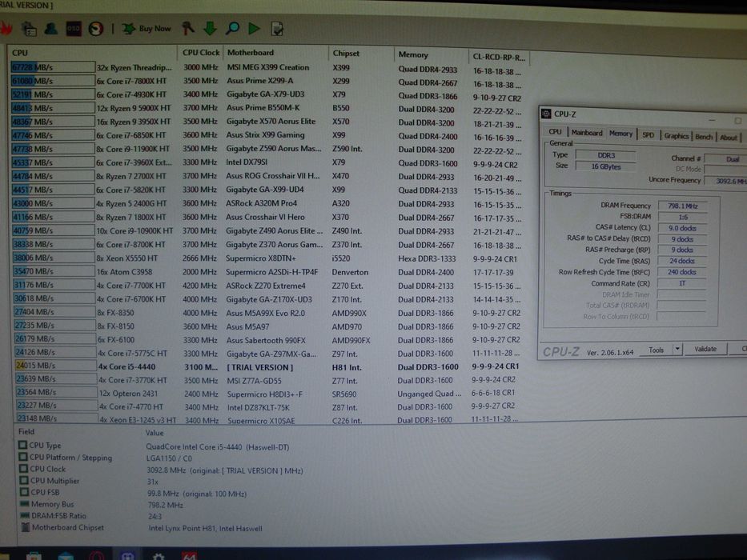This screenshot has width=747, height=560.
Task: Click the Validate button in CPU-Z
Action: coord(705,349)
